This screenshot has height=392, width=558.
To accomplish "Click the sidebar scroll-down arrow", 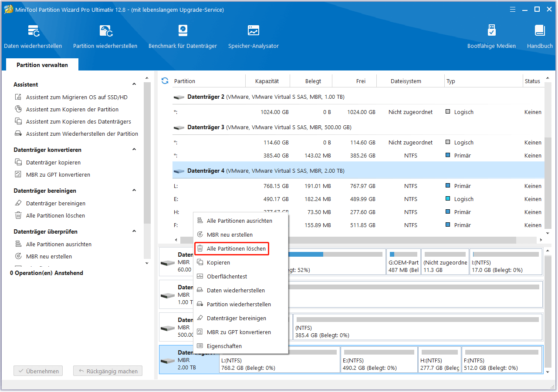I will 147,263.
